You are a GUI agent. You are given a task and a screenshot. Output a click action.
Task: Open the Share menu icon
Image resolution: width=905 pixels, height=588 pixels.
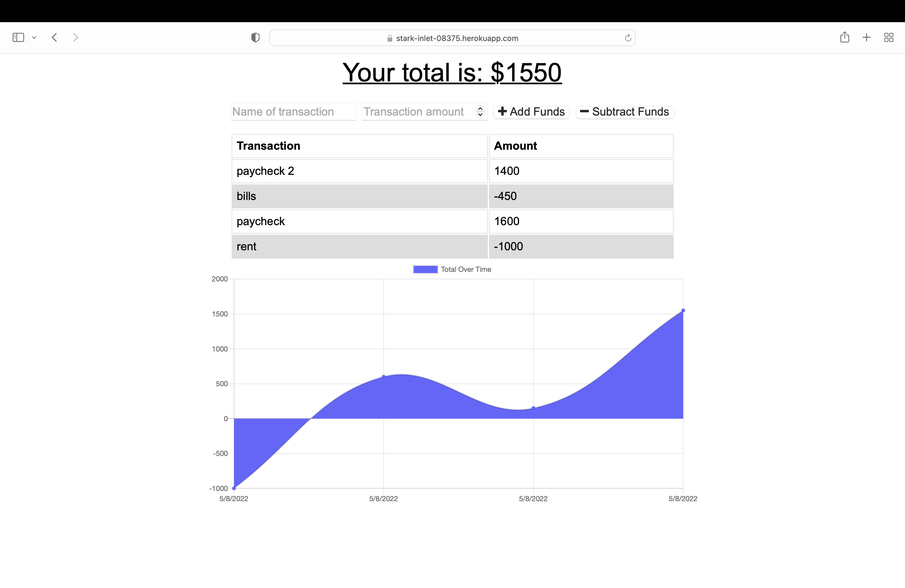tap(845, 37)
